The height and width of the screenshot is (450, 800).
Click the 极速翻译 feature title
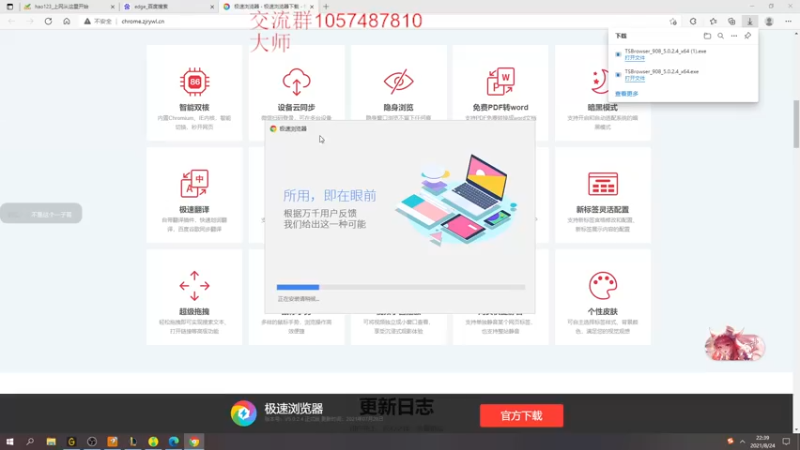(x=194, y=210)
